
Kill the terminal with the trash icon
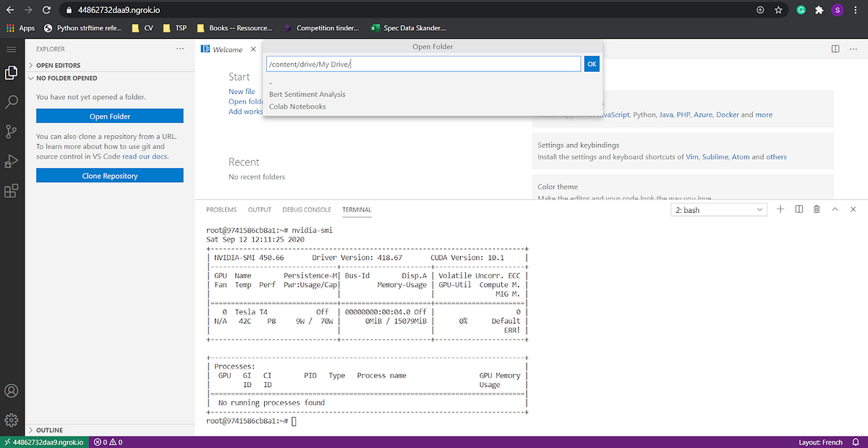tap(816, 209)
